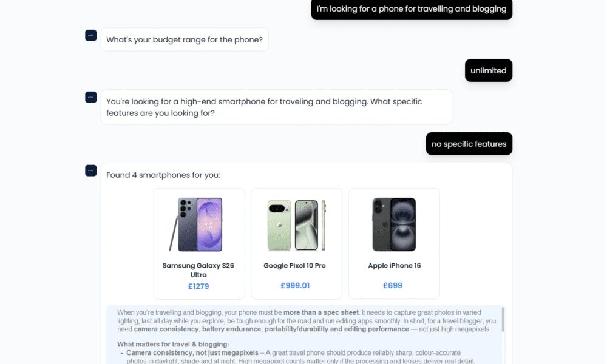The image size is (607, 364).
Task: Open the Samsung Galaxy S26 Ultra product card
Action: click(198, 243)
